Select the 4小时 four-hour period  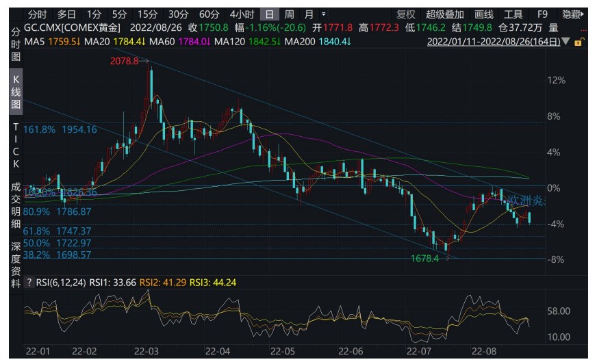[x=242, y=14]
